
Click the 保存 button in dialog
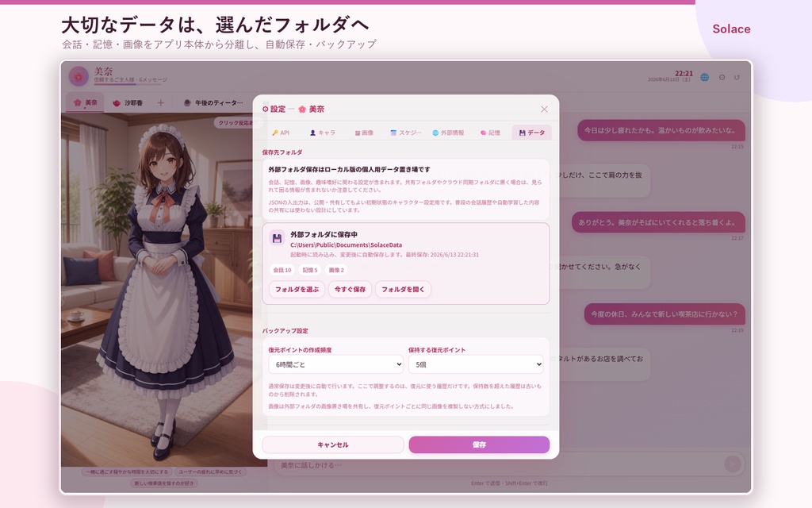(x=479, y=444)
